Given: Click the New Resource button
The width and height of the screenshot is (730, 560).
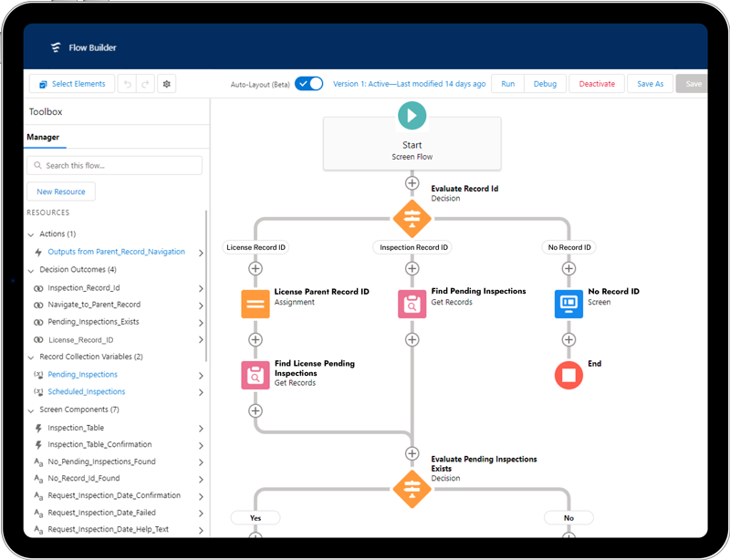Looking at the screenshot, I should (x=61, y=192).
